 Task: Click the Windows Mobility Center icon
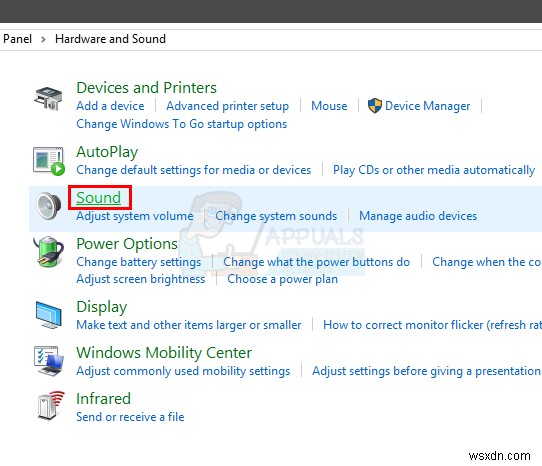(x=49, y=361)
